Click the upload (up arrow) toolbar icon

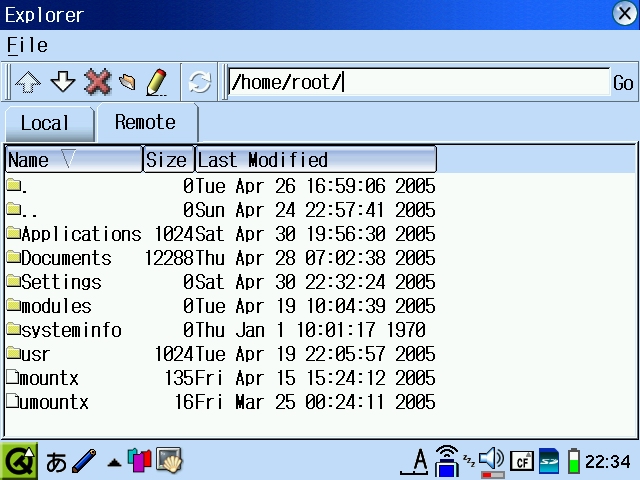[27, 82]
